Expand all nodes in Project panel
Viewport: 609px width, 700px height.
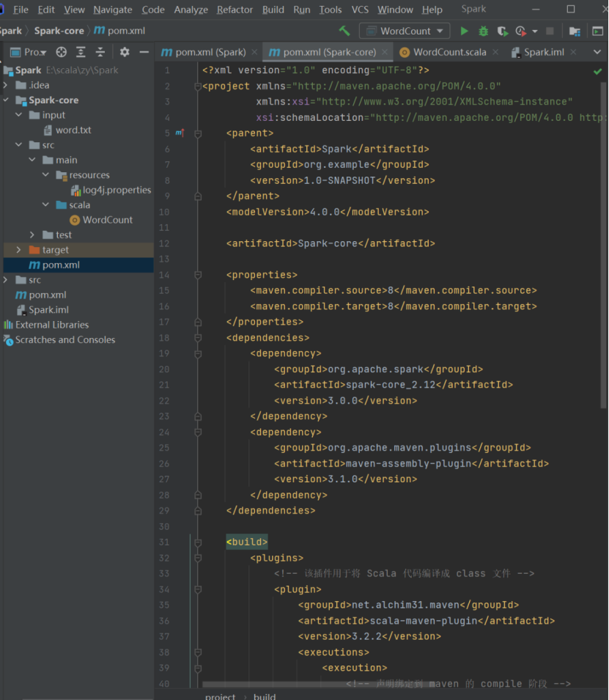tap(81, 52)
